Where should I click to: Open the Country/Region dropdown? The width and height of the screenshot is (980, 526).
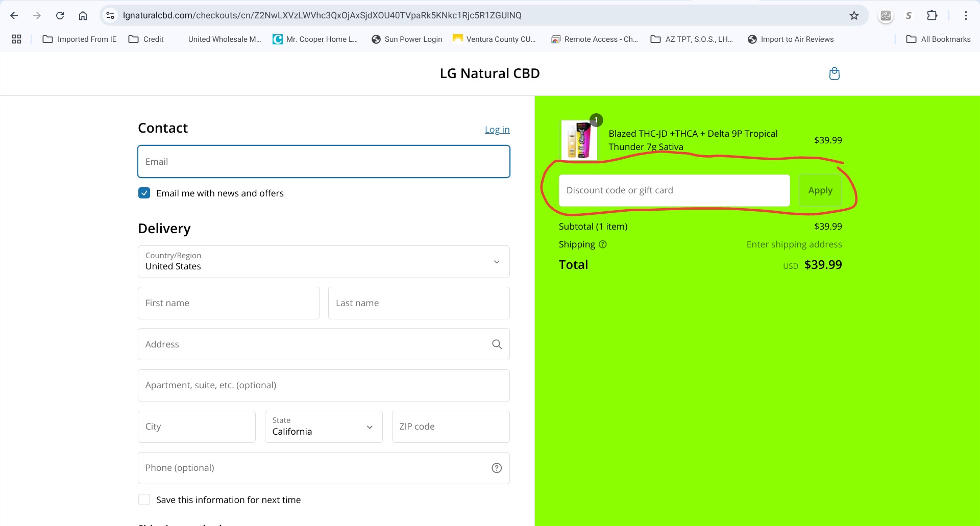pyautogui.click(x=324, y=262)
